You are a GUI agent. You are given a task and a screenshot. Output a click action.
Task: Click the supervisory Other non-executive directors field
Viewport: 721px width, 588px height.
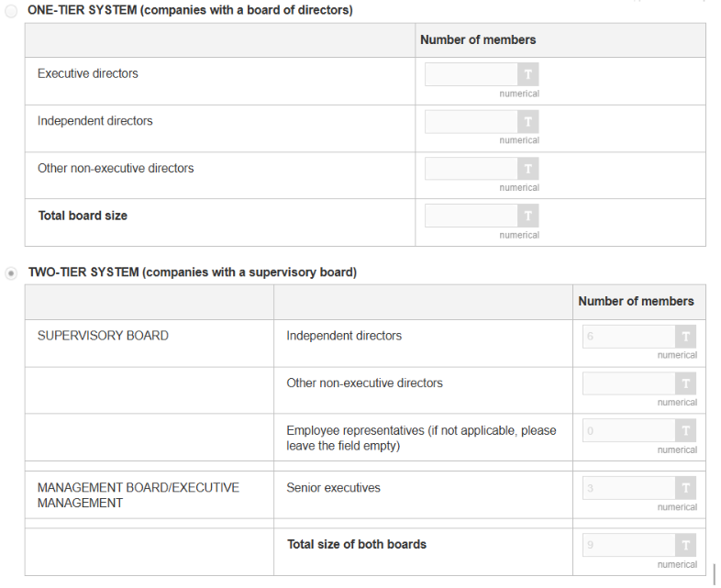[x=629, y=383]
